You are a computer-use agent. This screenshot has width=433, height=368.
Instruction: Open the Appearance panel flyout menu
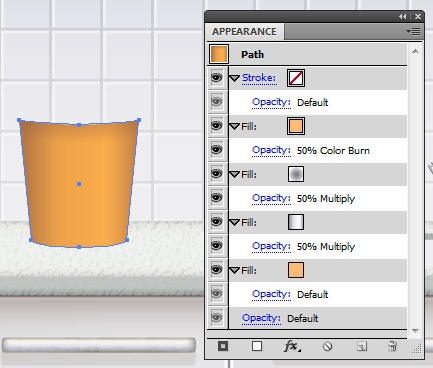pyautogui.click(x=413, y=32)
